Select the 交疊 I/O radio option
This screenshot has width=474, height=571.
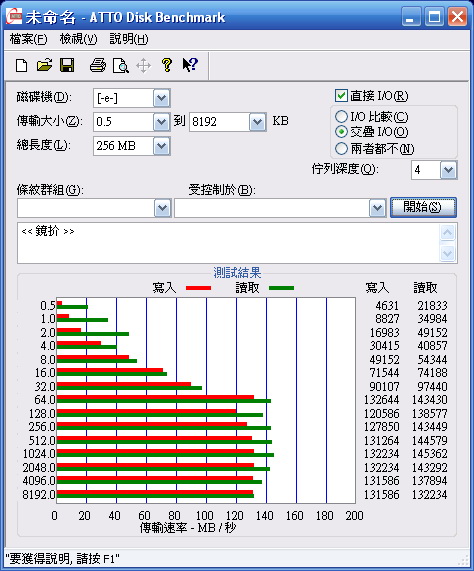pyautogui.click(x=341, y=132)
